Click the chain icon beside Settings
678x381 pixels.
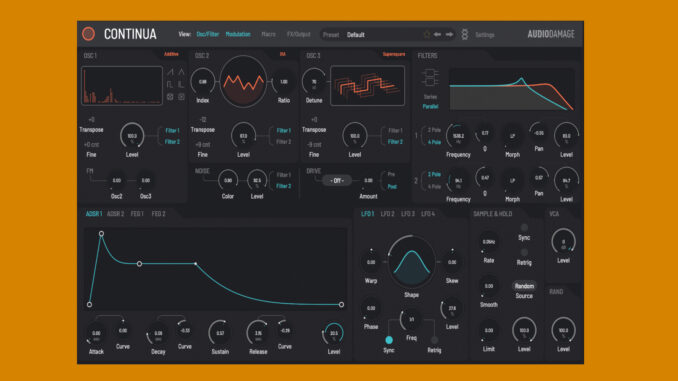click(x=464, y=34)
